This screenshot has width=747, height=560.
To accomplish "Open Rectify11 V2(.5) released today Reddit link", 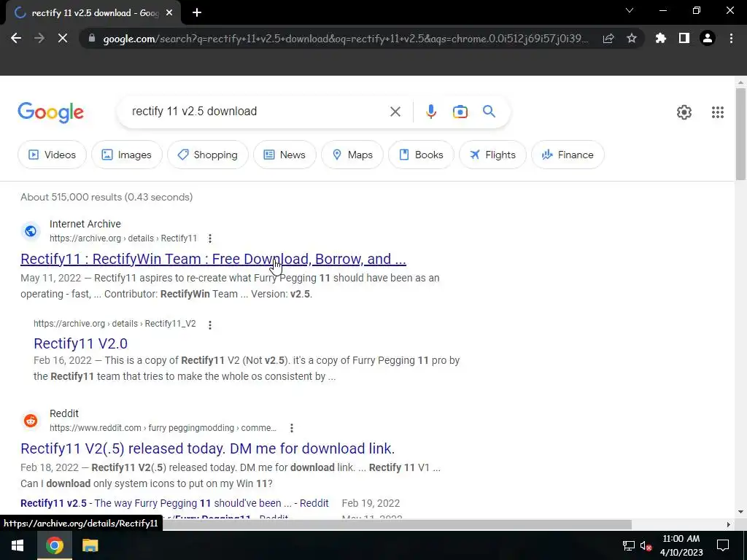I will coord(208,448).
